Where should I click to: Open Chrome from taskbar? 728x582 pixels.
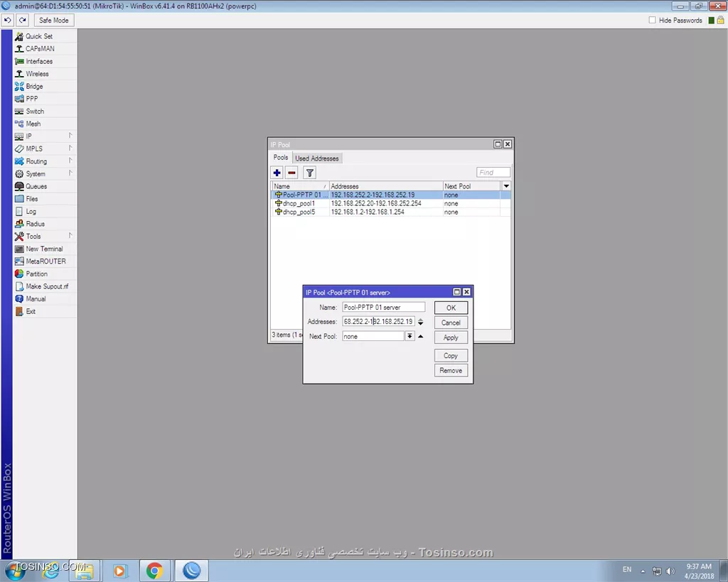pos(154,571)
